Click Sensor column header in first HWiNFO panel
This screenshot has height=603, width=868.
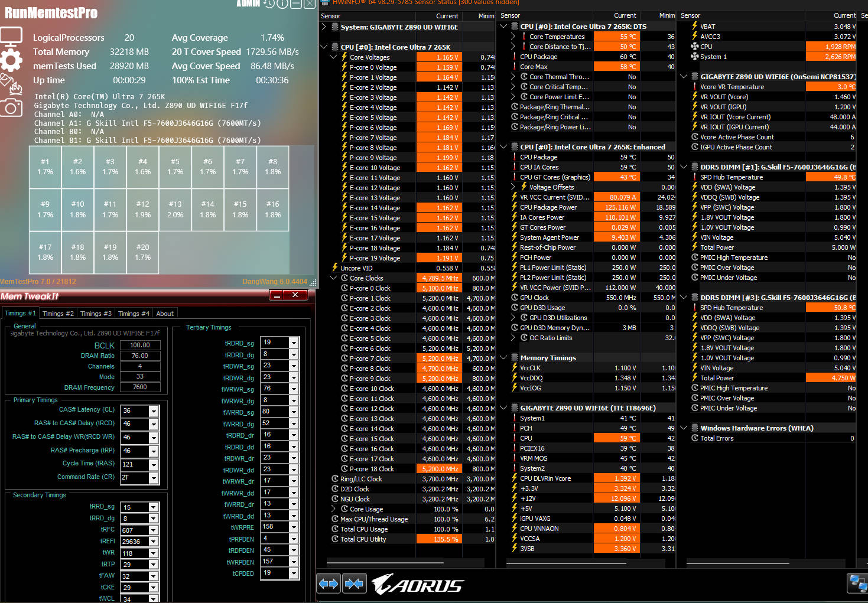pyautogui.click(x=368, y=16)
